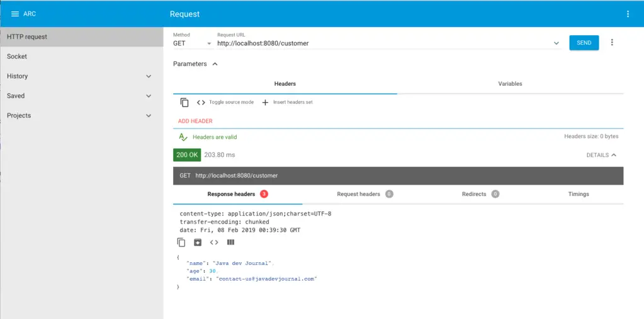
Task: Click the contact-us@javadevjournal.com email value
Action: pos(267,279)
